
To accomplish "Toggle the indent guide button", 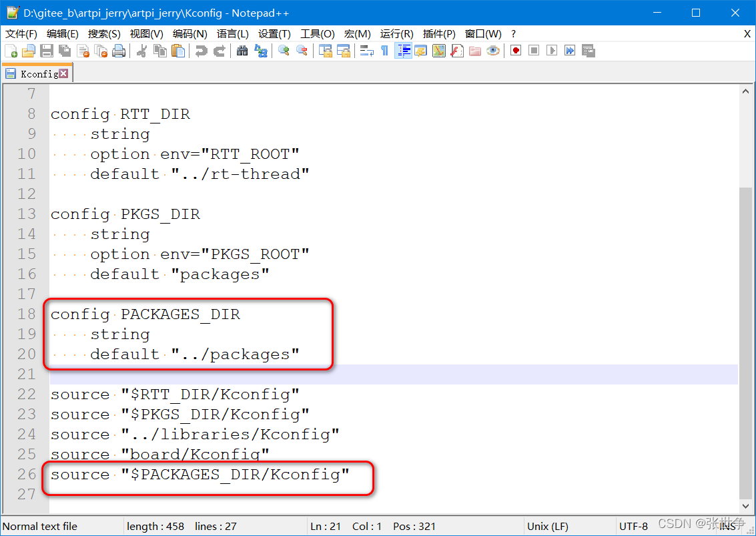I will [403, 51].
